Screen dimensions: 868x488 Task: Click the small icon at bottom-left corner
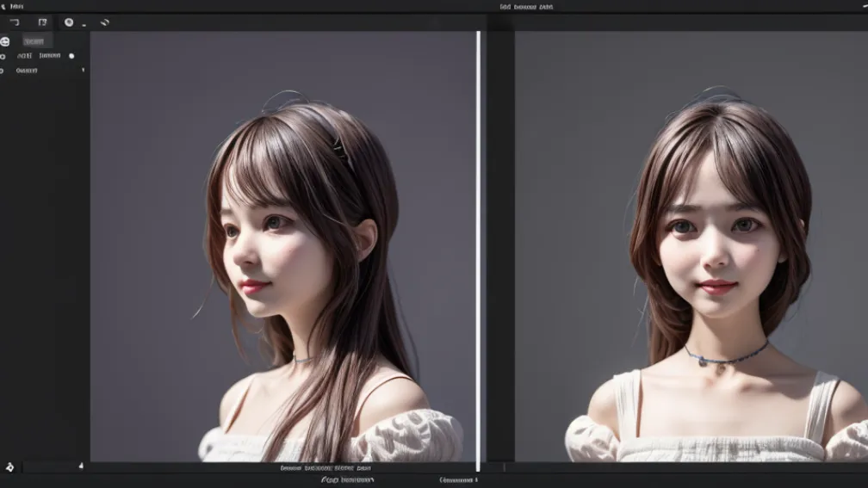tap(9, 467)
